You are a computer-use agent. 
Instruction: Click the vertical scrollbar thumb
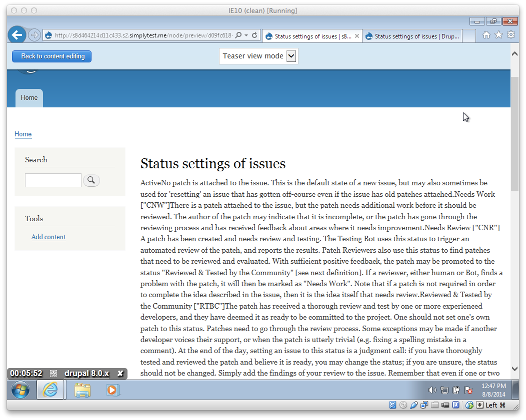click(x=514, y=134)
